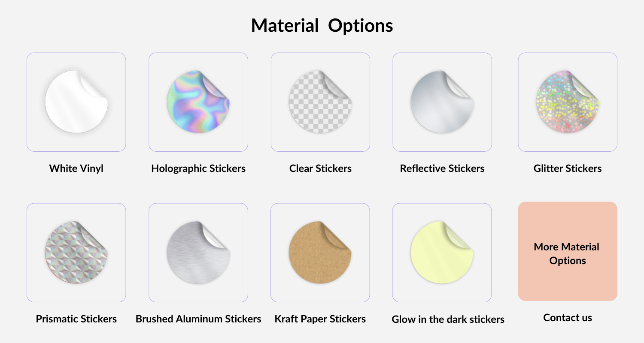This screenshot has height=343, width=644.
Task: Click the White Vinyl label
Action: pyautogui.click(x=76, y=168)
